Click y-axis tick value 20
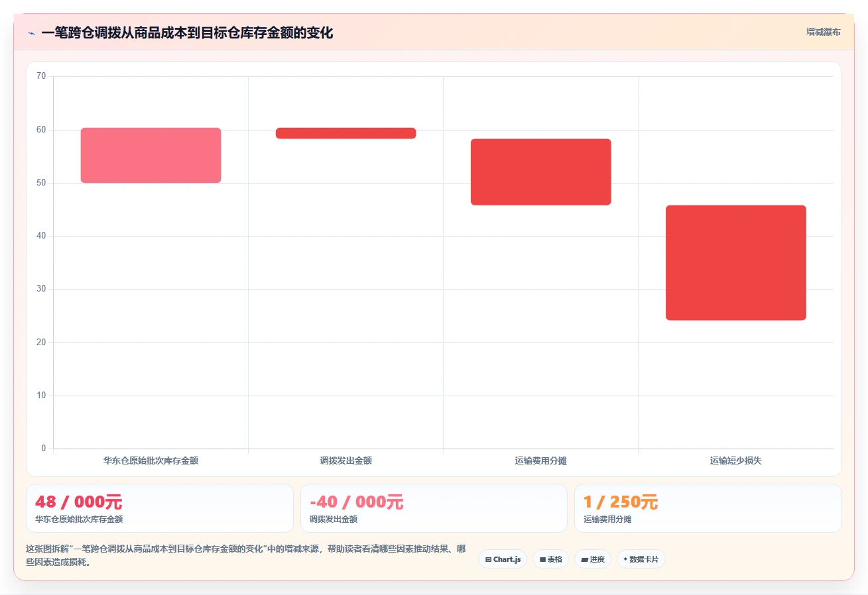 [41, 342]
